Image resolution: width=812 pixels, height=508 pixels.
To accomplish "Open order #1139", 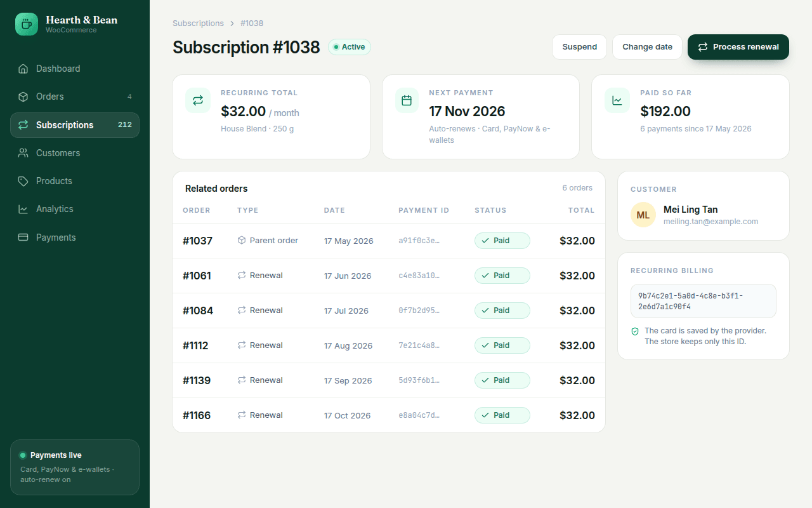I will click(197, 380).
